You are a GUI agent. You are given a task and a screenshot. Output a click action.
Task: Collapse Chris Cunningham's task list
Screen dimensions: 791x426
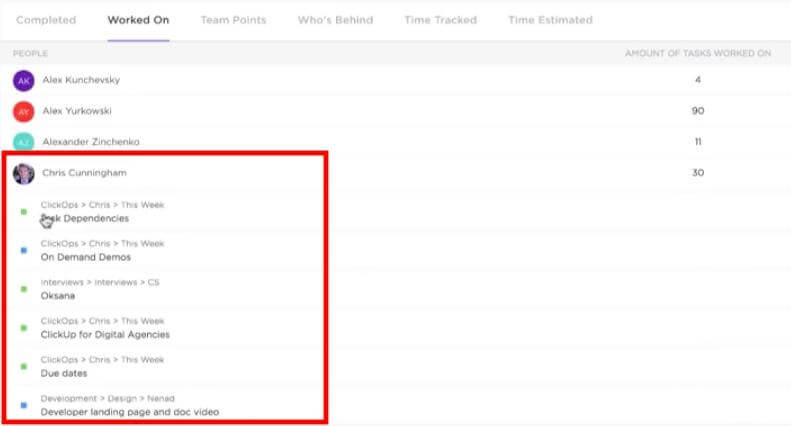pyautogui.click(x=84, y=173)
